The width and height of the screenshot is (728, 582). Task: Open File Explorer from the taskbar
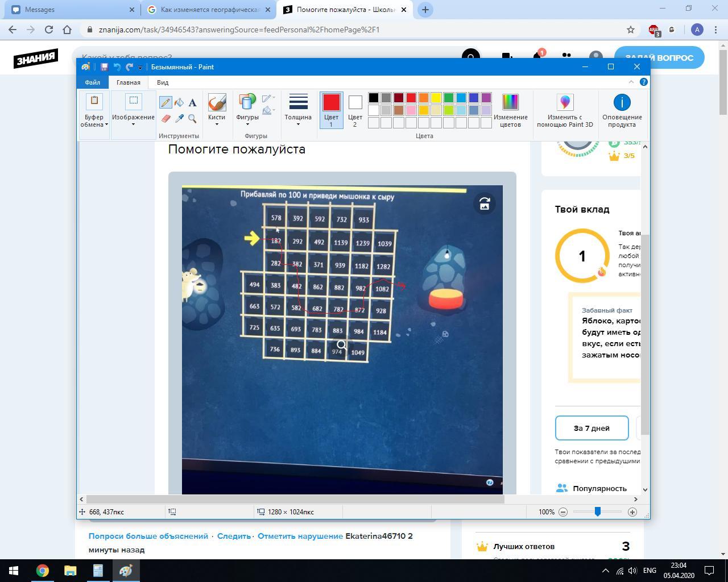pyautogui.click(x=70, y=571)
